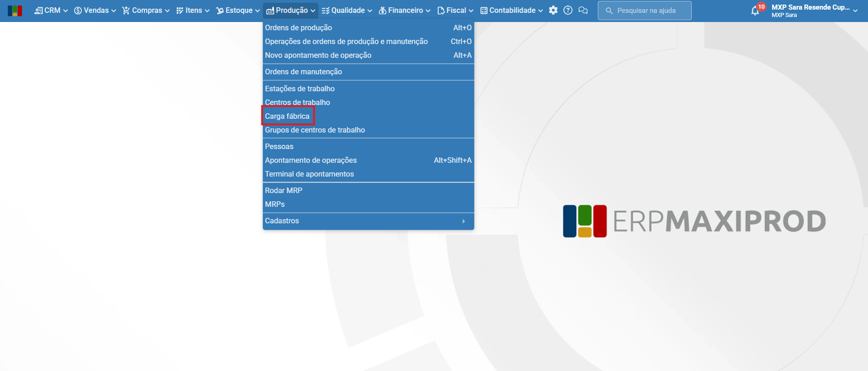Click the magnifier icon in help search
Screen dimensions: 868x371
coord(609,11)
